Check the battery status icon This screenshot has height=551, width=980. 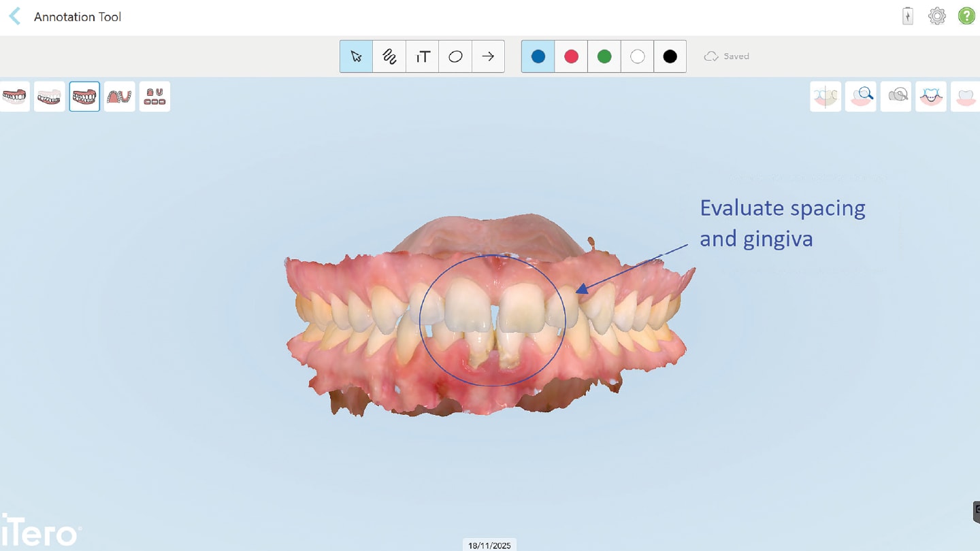908,16
